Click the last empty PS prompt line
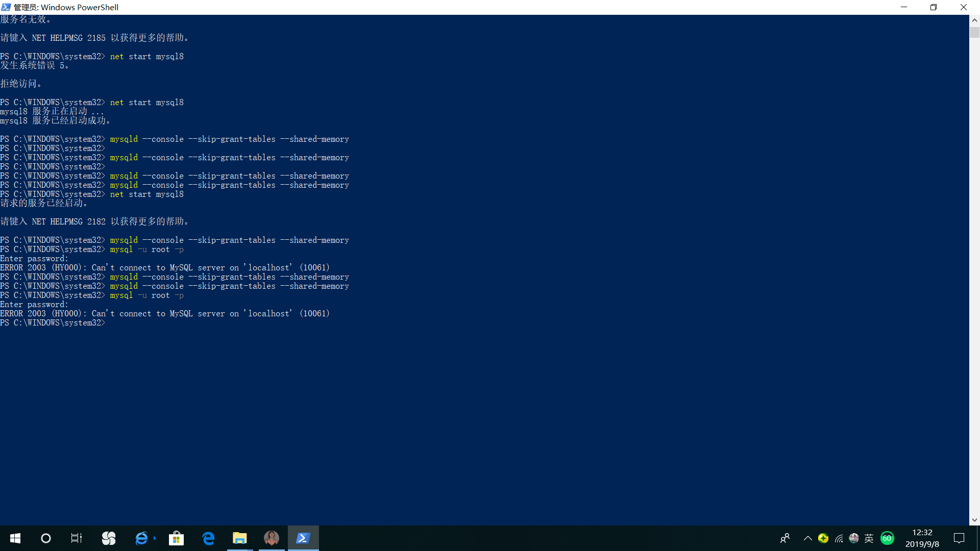 [53, 322]
